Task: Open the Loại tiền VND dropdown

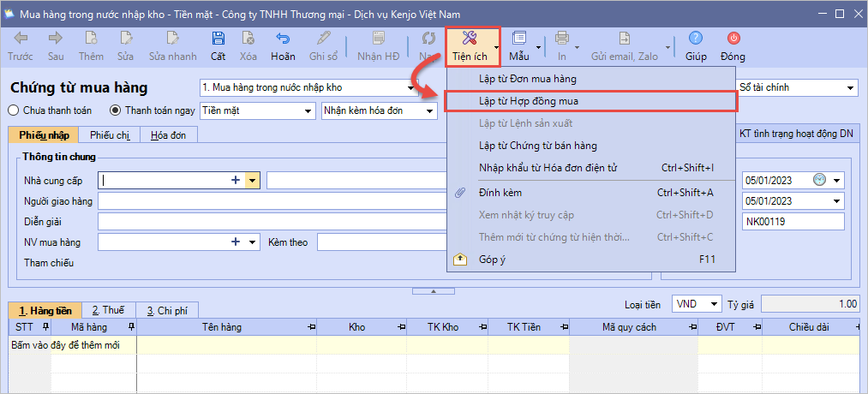Action: pos(713,304)
